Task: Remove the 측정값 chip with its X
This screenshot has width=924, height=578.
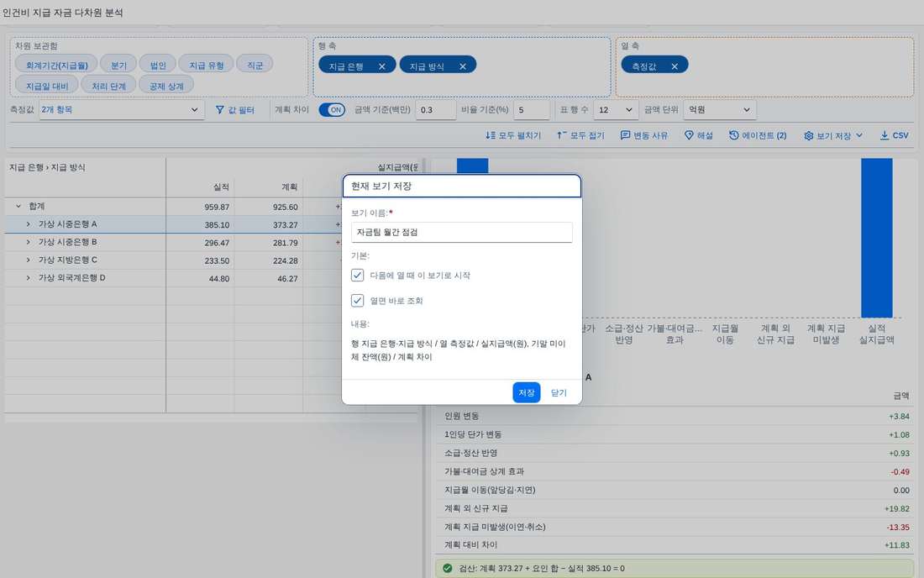Action: tap(675, 66)
